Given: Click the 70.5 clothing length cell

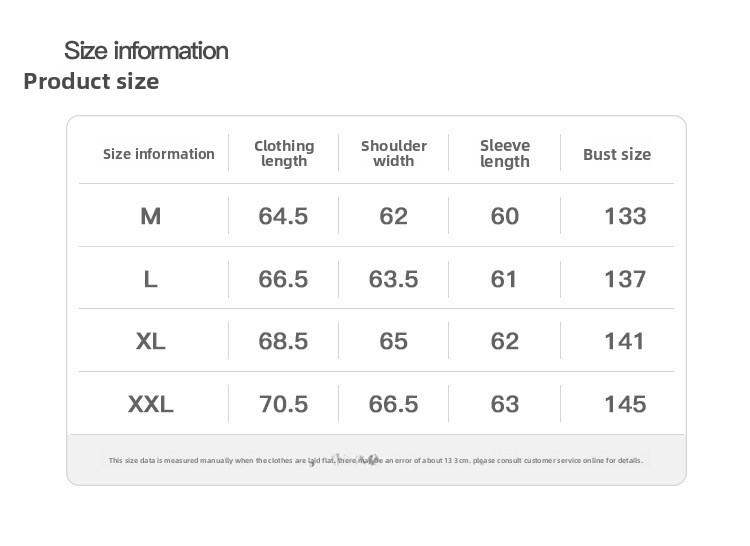Looking at the screenshot, I should pos(283,404).
